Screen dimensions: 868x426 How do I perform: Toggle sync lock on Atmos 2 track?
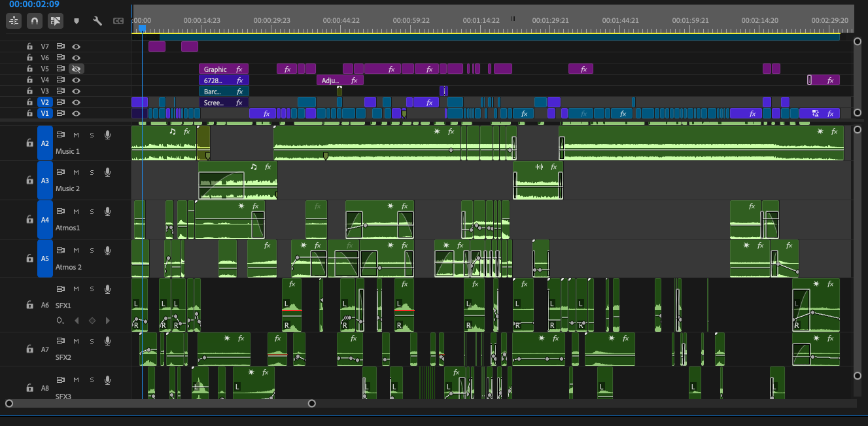click(x=61, y=250)
